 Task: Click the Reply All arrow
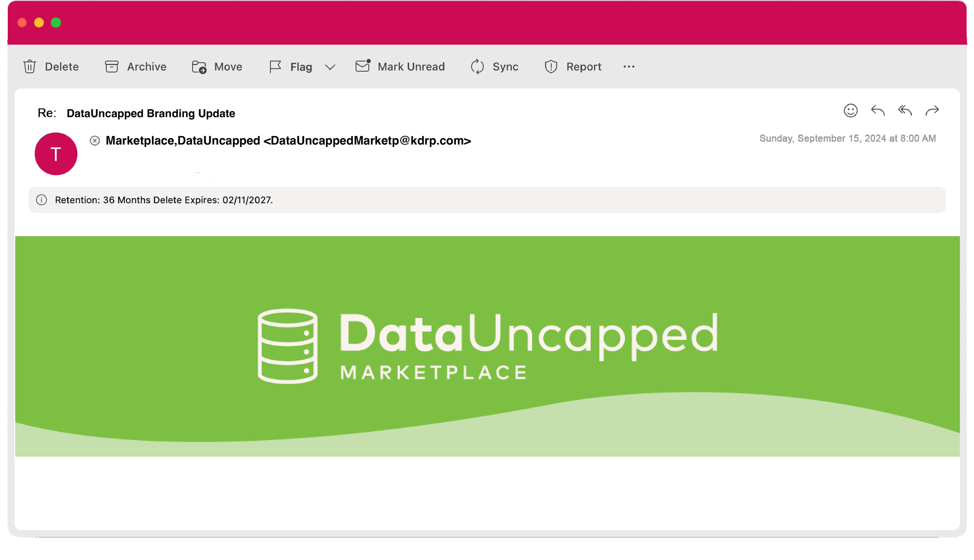[905, 111]
